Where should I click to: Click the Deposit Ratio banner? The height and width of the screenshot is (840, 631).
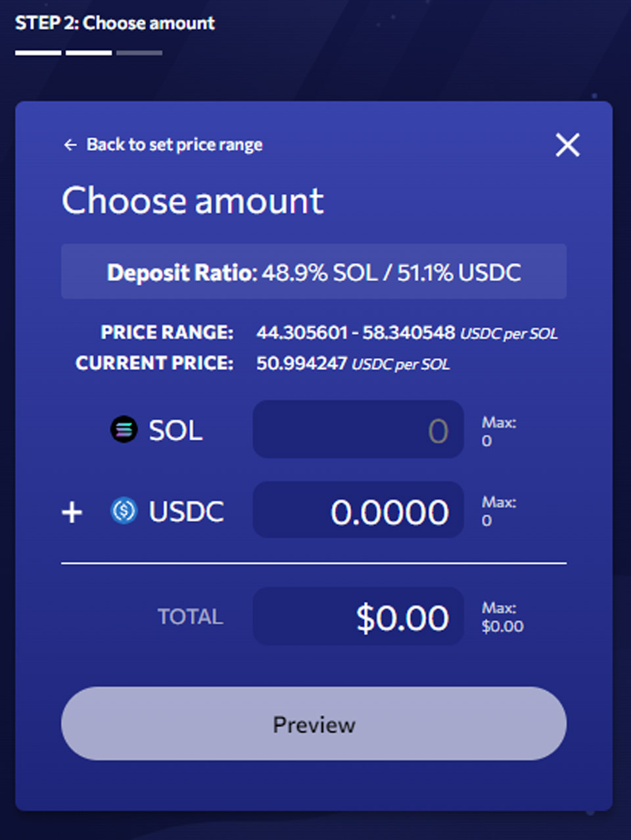click(314, 272)
